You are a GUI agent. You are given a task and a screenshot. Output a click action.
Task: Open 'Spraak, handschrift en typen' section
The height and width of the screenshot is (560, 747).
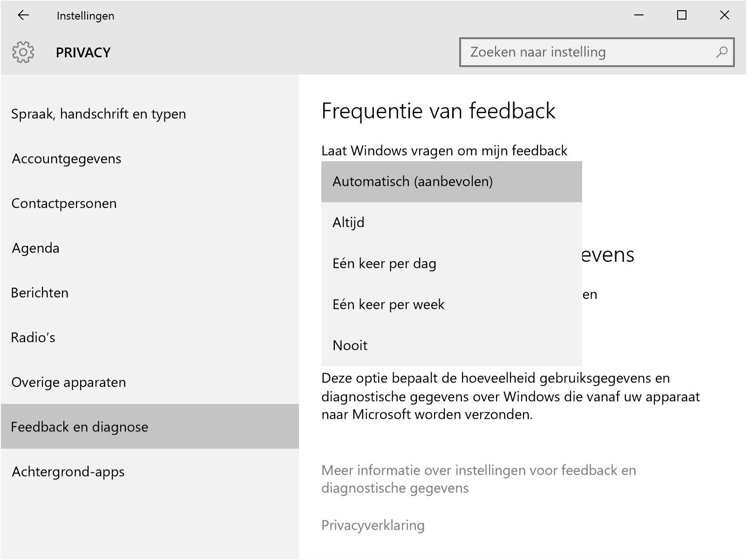[x=99, y=114]
